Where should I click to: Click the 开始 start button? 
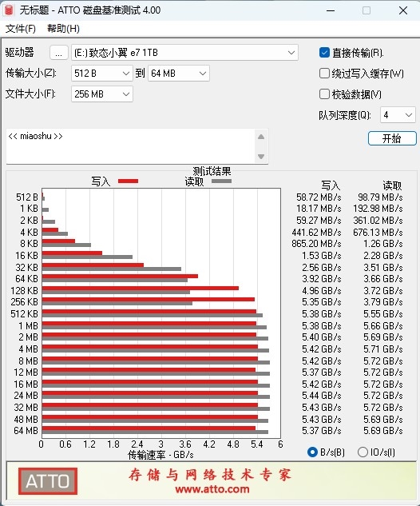pyautogui.click(x=392, y=138)
